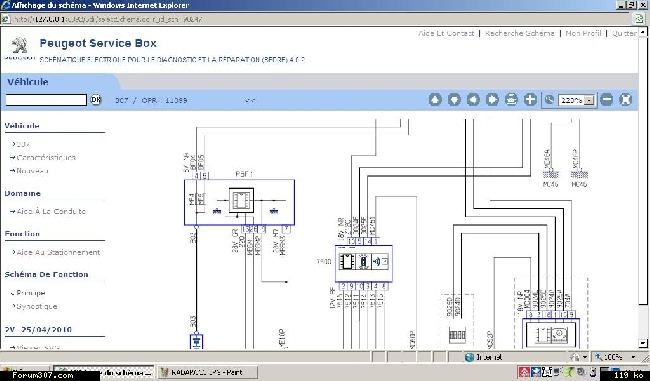Print the wiring schematic
The image size is (650, 381).
[x=511, y=99]
